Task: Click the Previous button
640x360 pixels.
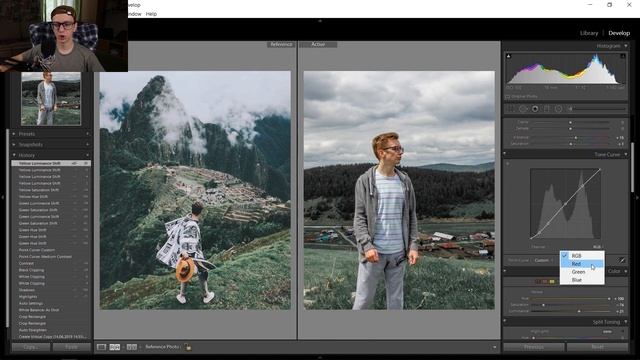Action: click(534, 347)
